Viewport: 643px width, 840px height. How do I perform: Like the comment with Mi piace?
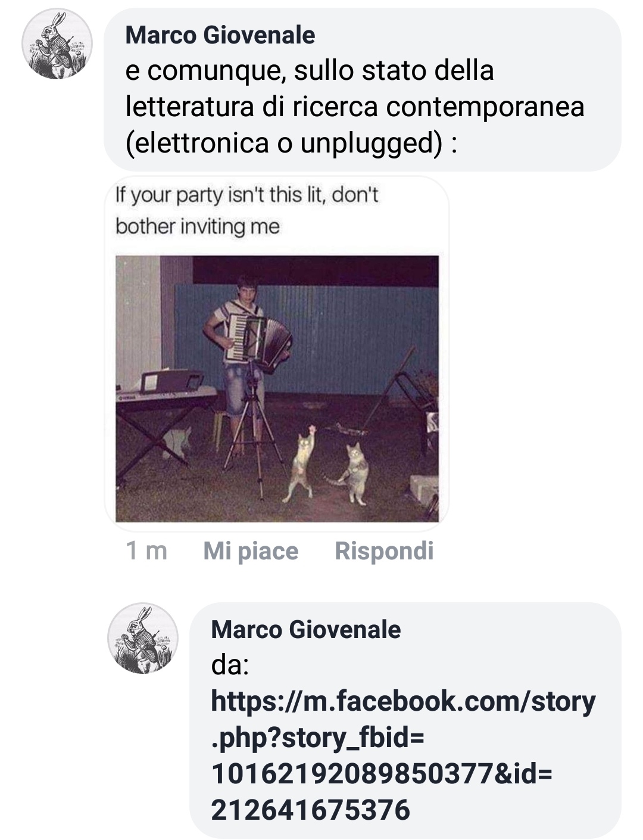[251, 550]
